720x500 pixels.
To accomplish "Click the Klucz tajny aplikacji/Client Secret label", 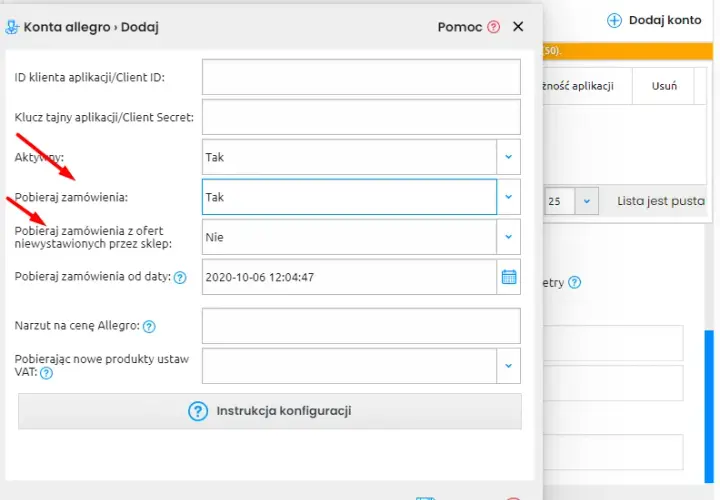I will (x=104, y=117).
